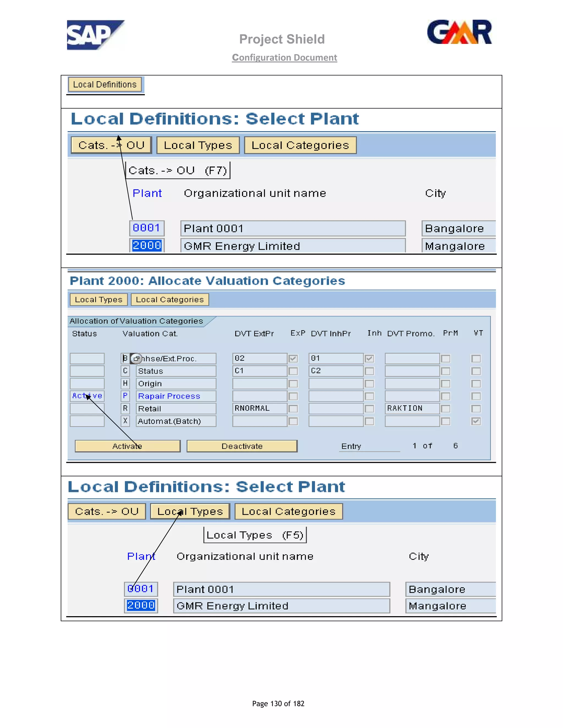Click the Activate button
The width and height of the screenshot is (563, 728).
tap(127, 446)
